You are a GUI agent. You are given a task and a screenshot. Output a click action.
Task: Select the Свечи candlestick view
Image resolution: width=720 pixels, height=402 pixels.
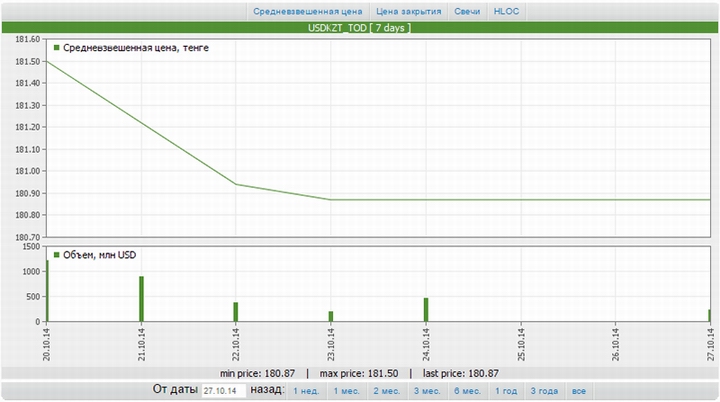point(467,12)
